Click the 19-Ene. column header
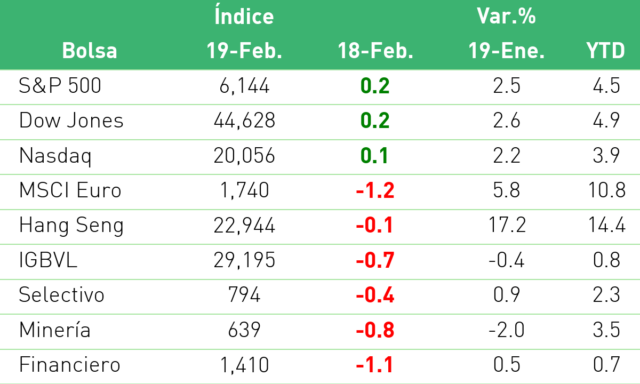 (x=506, y=51)
